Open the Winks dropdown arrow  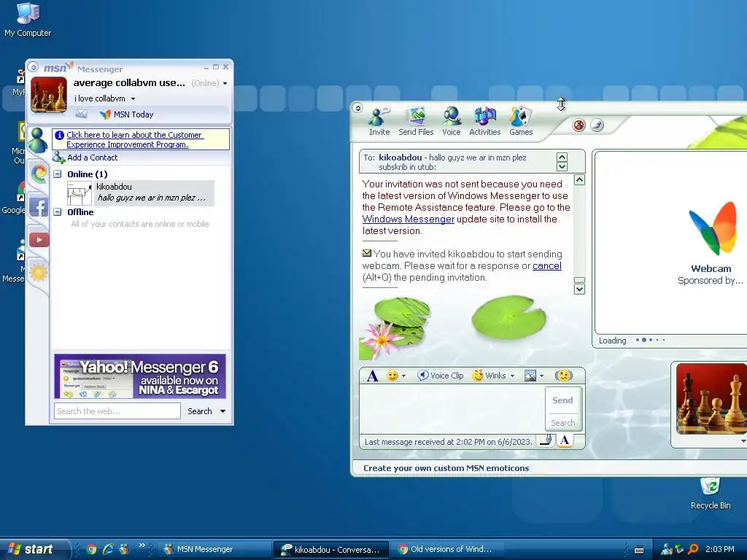click(513, 376)
